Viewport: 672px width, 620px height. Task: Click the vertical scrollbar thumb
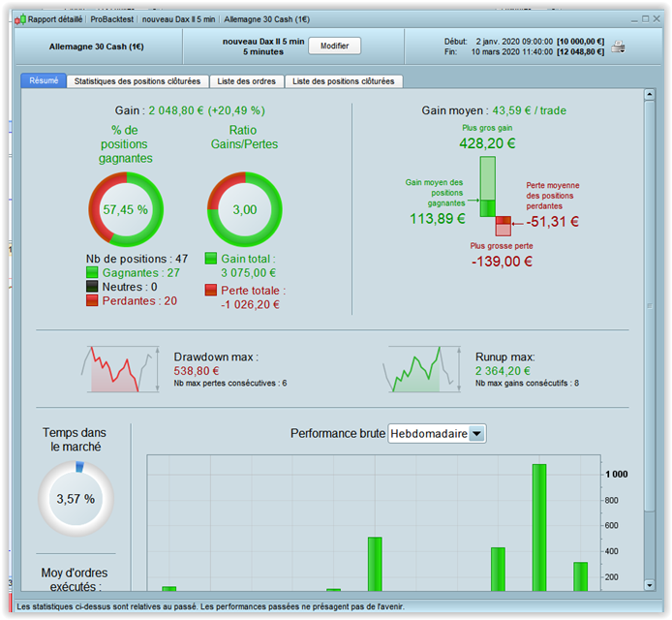650,306
